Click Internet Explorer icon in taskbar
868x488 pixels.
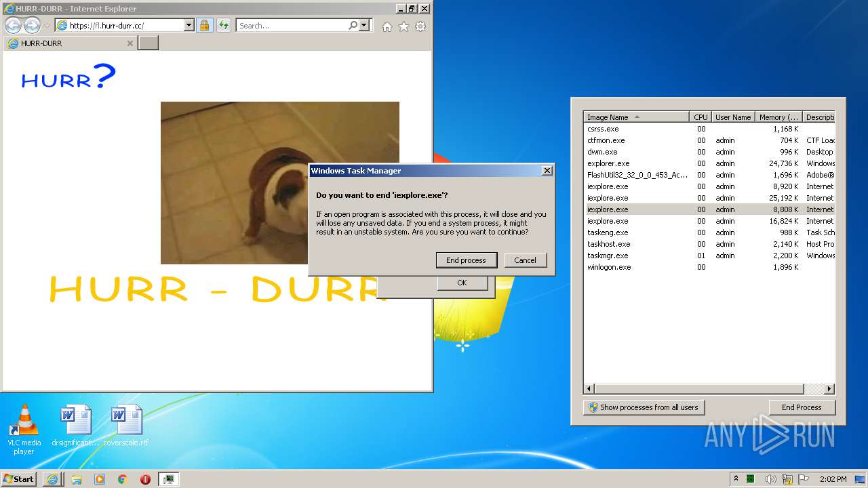(x=52, y=479)
